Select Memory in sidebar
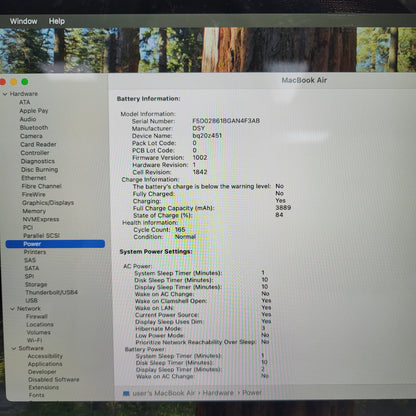The width and height of the screenshot is (416, 416). pos(34,211)
